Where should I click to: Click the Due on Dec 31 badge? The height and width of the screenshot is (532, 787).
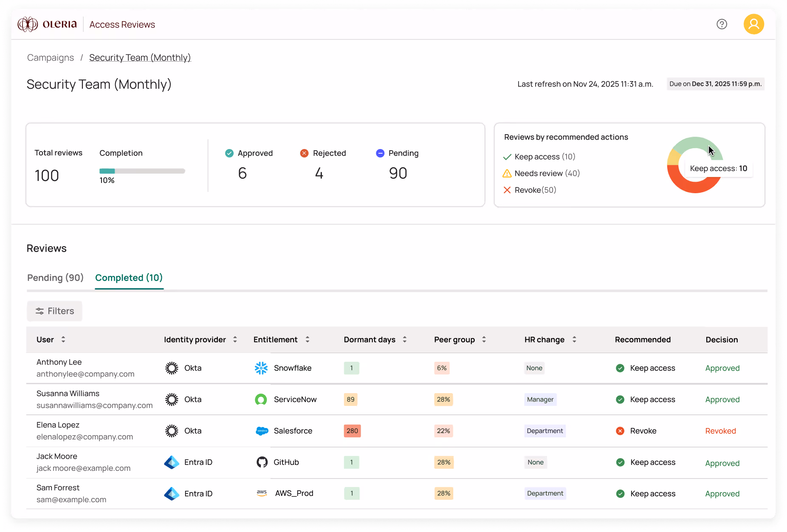[x=715, y=84]
